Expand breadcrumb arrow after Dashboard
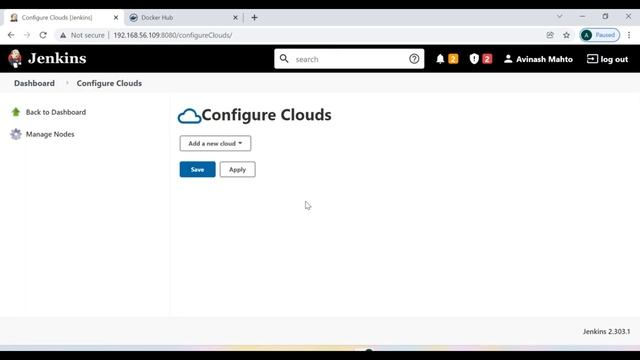 [67, 83]
